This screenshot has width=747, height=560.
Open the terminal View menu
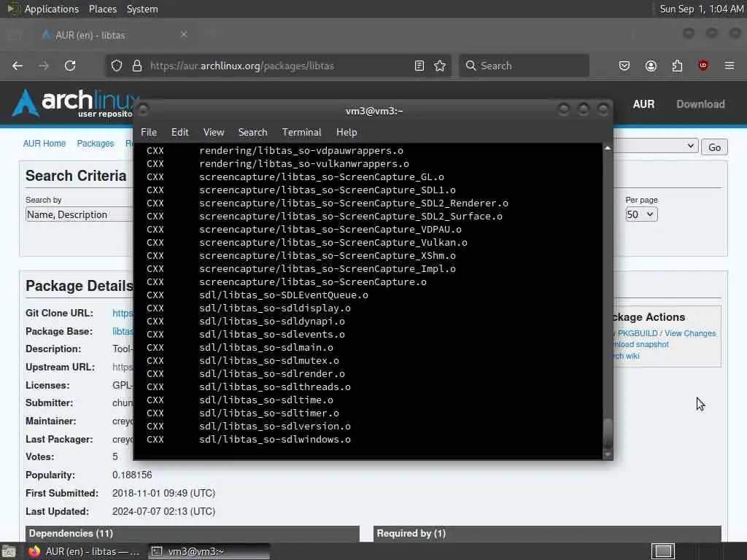(x=214, y=133)
